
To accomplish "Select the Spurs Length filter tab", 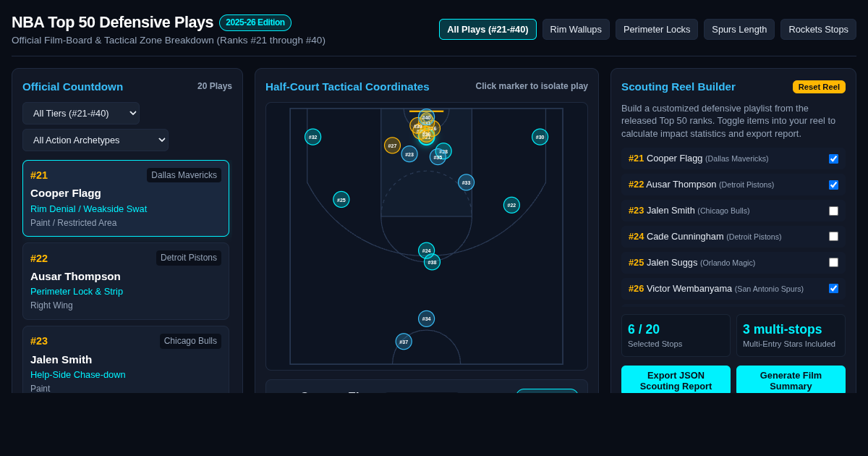I will point(739,29).
